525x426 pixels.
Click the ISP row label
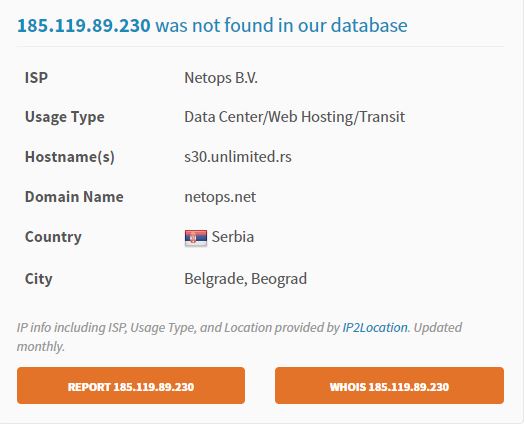[x=36, y=78]
